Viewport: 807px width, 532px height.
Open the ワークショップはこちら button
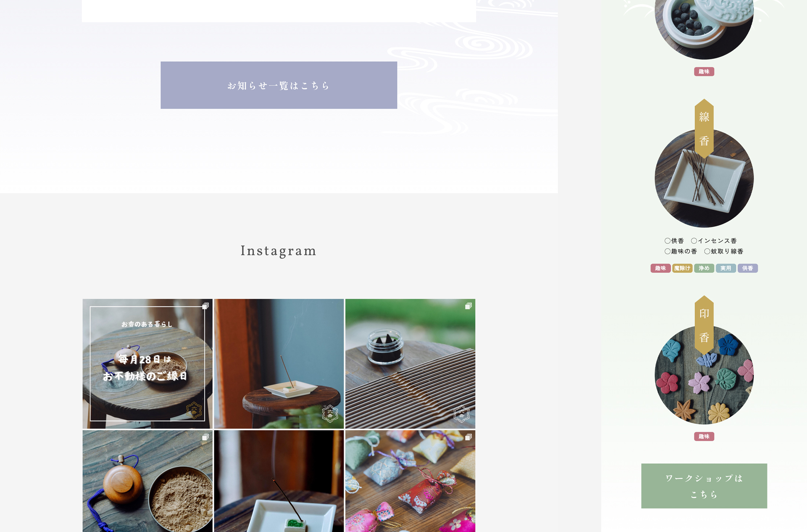click(x=704, y=486)
